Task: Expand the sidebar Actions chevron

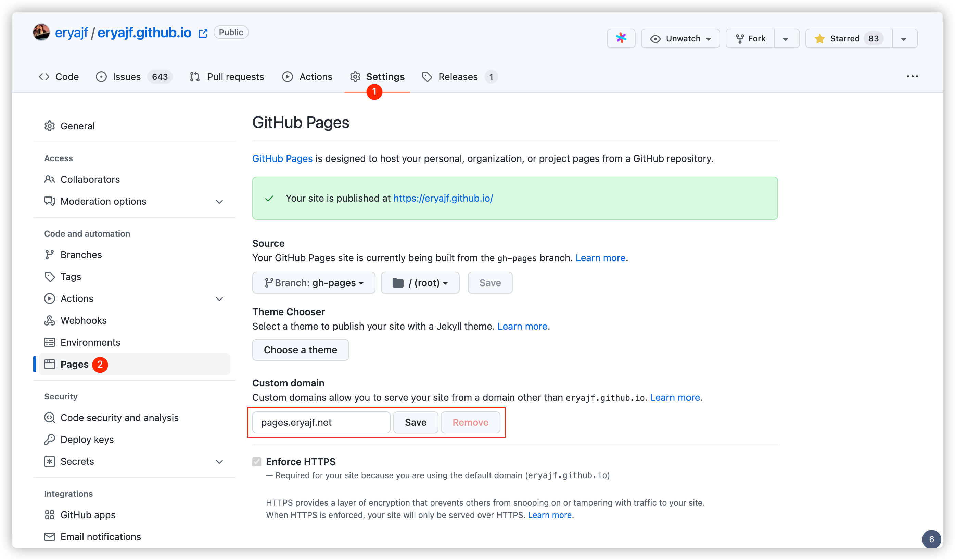Action: tap(219, 299)
